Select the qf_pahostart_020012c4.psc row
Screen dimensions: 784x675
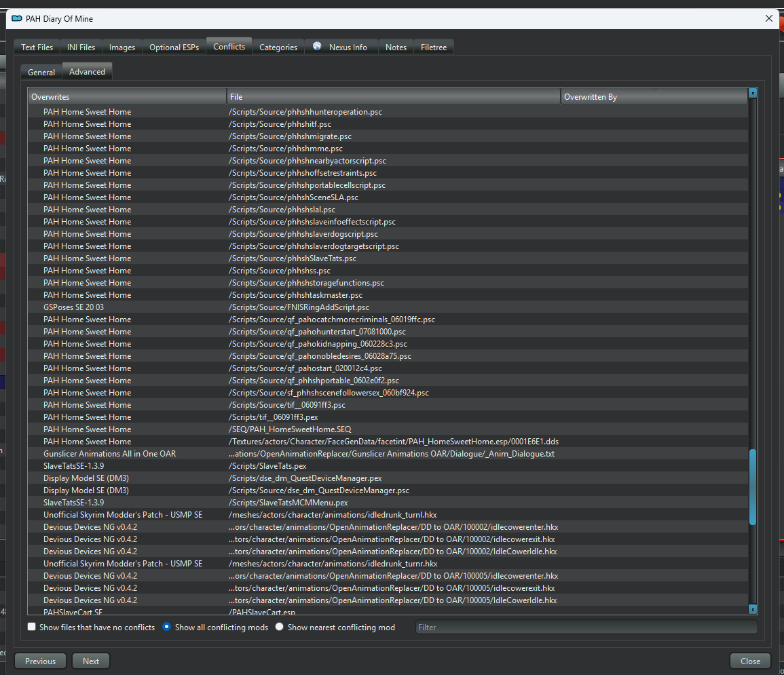pyautogui.click(x=388, y=368)
